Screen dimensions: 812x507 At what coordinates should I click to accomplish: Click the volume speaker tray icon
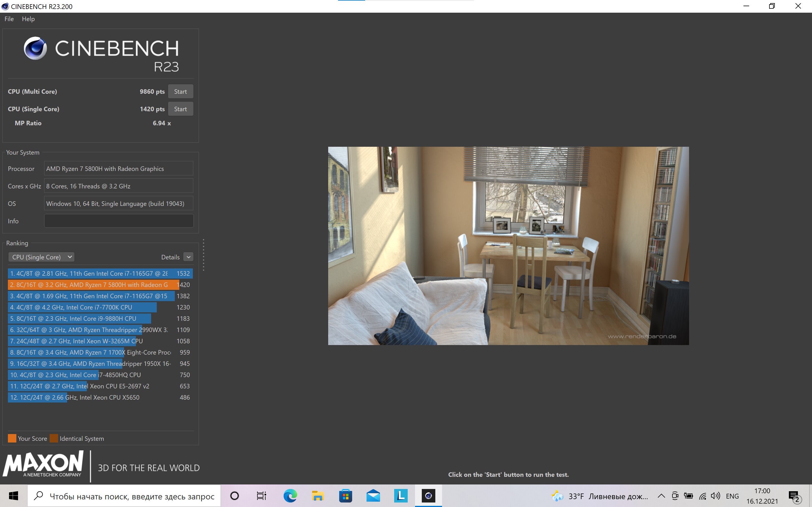pos(715,496)
